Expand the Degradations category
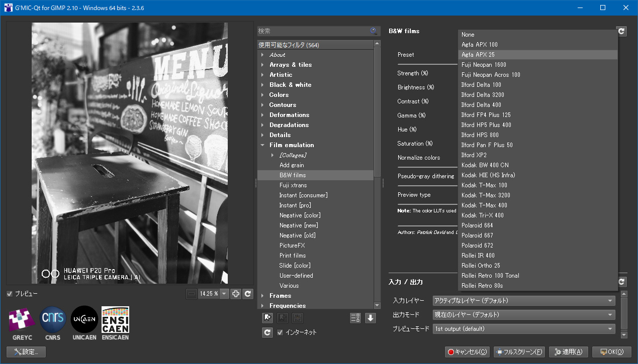 [262, 125]
